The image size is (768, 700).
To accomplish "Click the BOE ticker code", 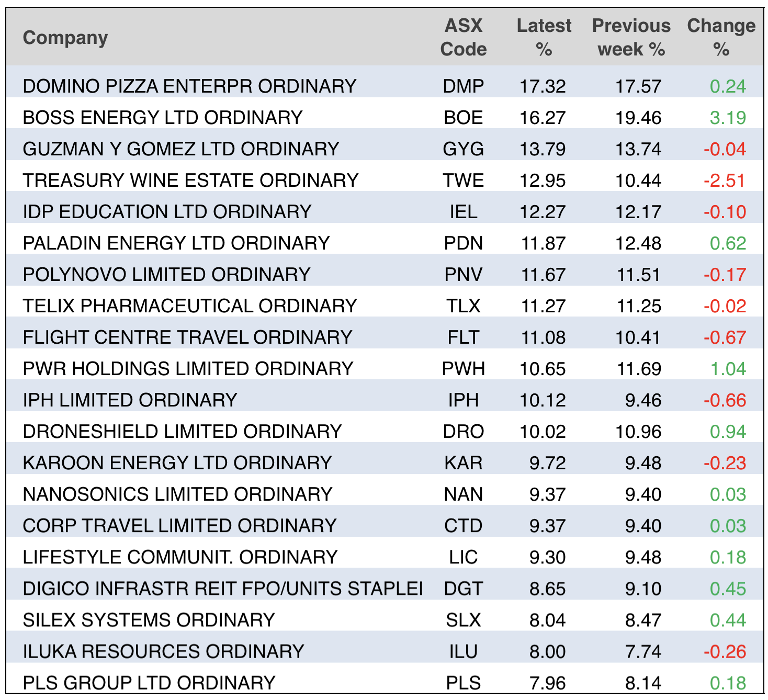I will [464, 118].
